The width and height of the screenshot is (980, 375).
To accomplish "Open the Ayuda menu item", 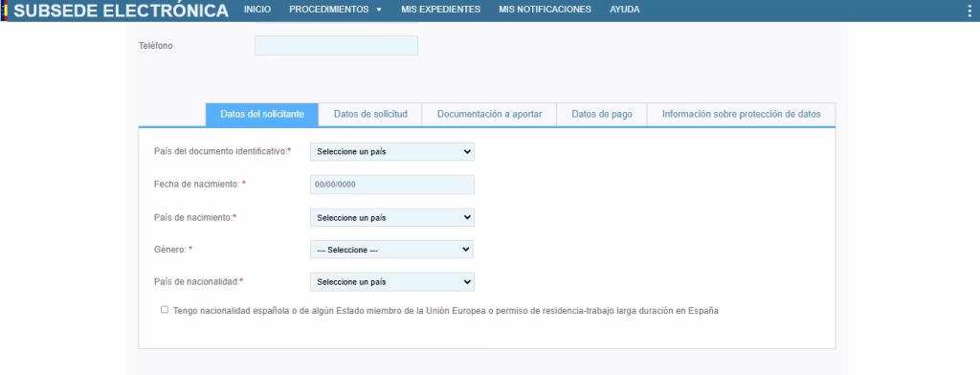I will (x=624, y=10).
